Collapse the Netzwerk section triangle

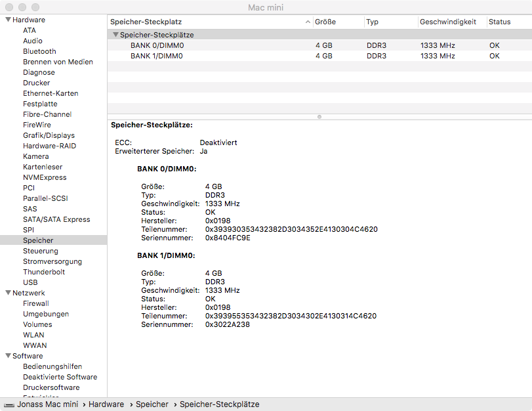[x=7, y=293]
